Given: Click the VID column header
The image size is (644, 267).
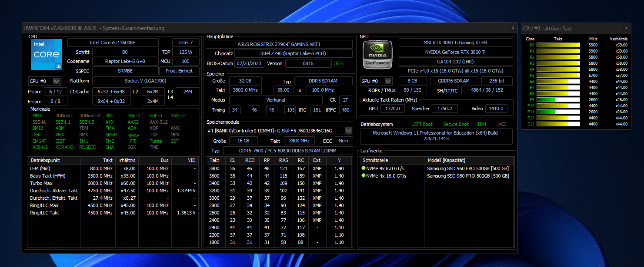Looking at the screenshot, I should click(x=185, y=160).
